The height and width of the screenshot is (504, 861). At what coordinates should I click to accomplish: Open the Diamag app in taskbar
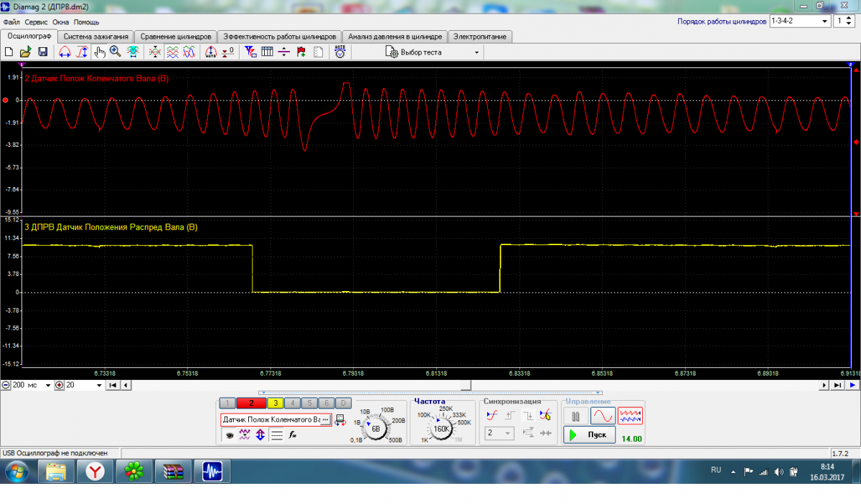point(211,471)
